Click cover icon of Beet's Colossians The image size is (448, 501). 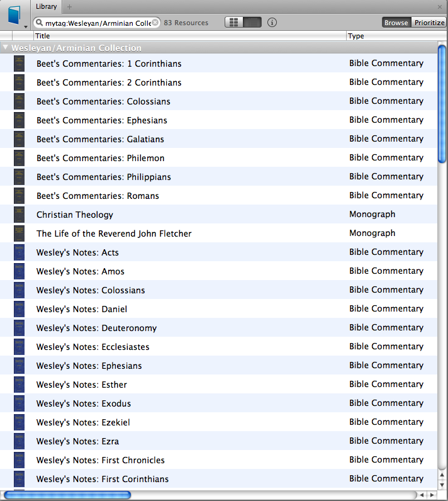click(19, 101)
